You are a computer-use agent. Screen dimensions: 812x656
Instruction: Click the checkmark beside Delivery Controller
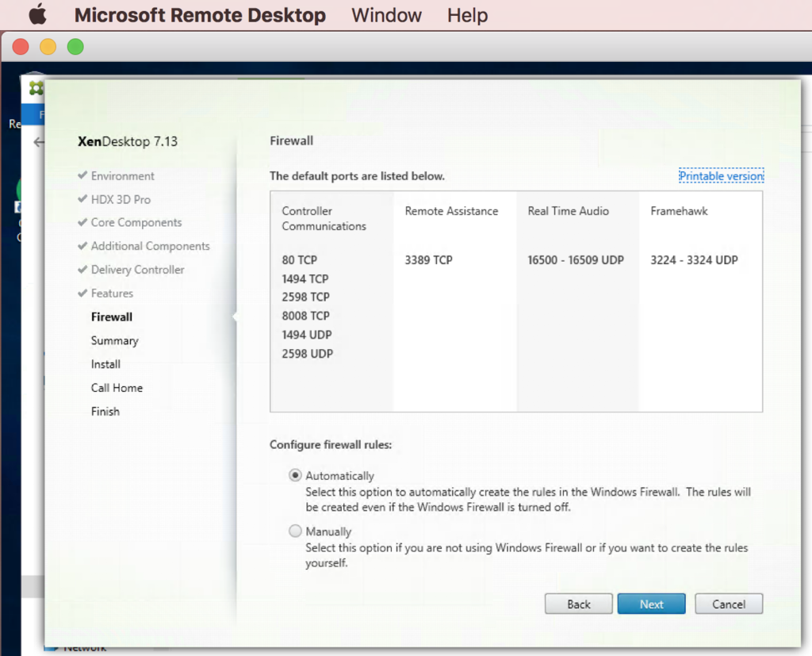pyautogui.click(x=82, y=270)
